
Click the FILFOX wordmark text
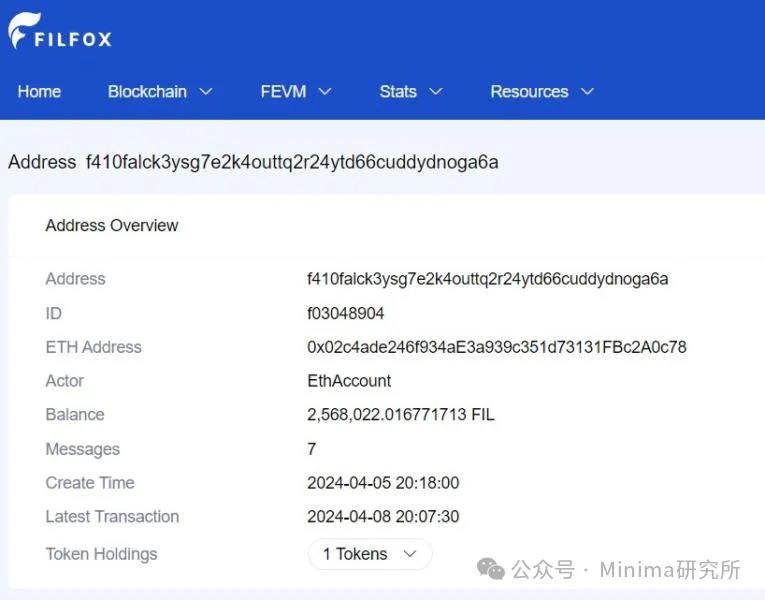click(73, 40)
